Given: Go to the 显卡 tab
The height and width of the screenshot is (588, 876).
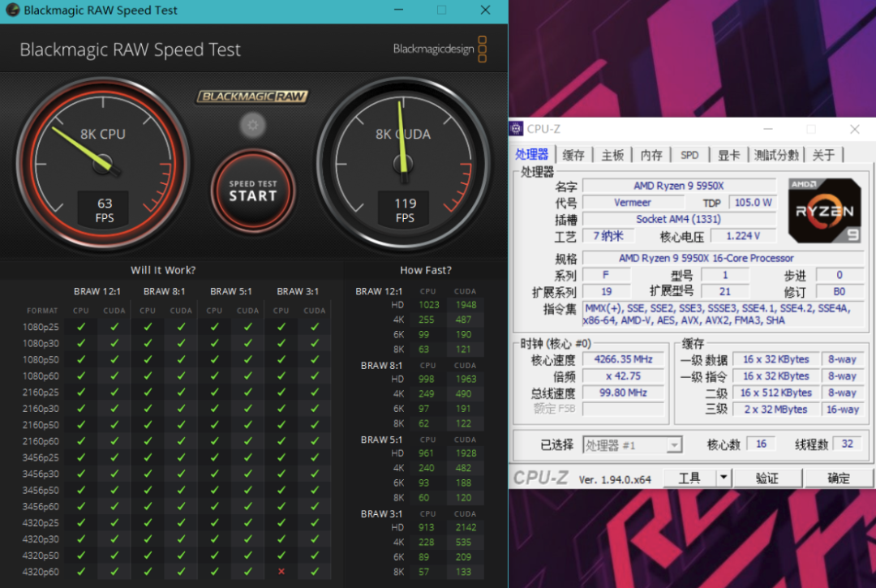Looking at the screenshot, I should click(x=728, y=155).
